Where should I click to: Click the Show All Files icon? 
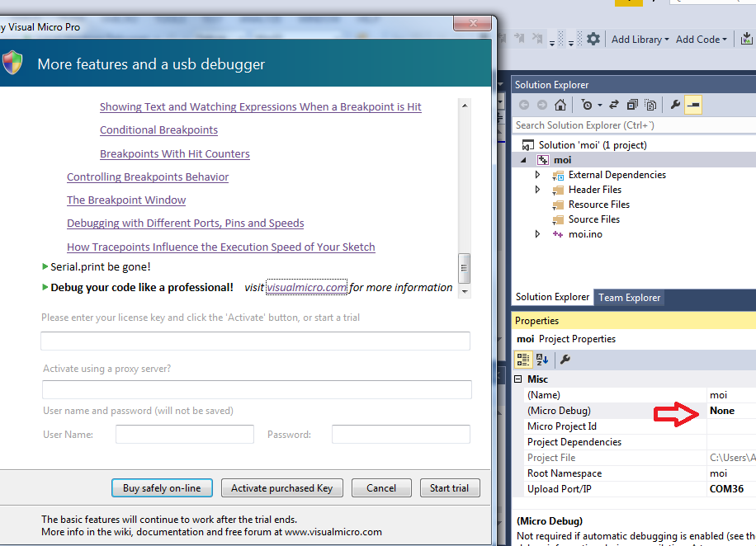click(x=650, y=105)
